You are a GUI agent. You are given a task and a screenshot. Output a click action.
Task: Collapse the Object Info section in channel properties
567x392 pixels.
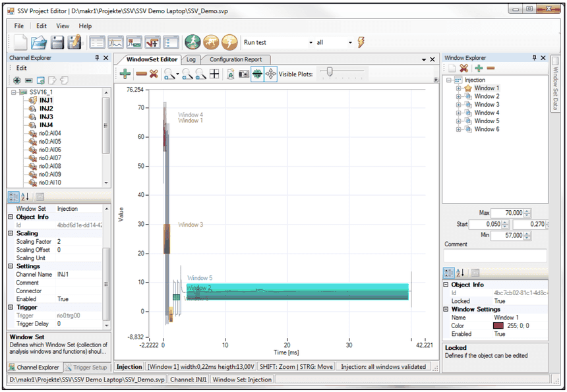11,217
